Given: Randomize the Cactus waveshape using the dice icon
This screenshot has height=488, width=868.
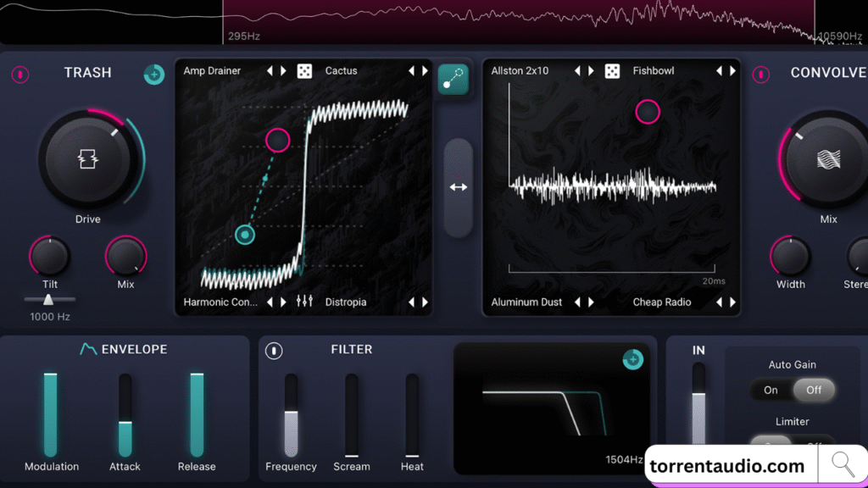Looking at the screenshot, I should point(305,71).
